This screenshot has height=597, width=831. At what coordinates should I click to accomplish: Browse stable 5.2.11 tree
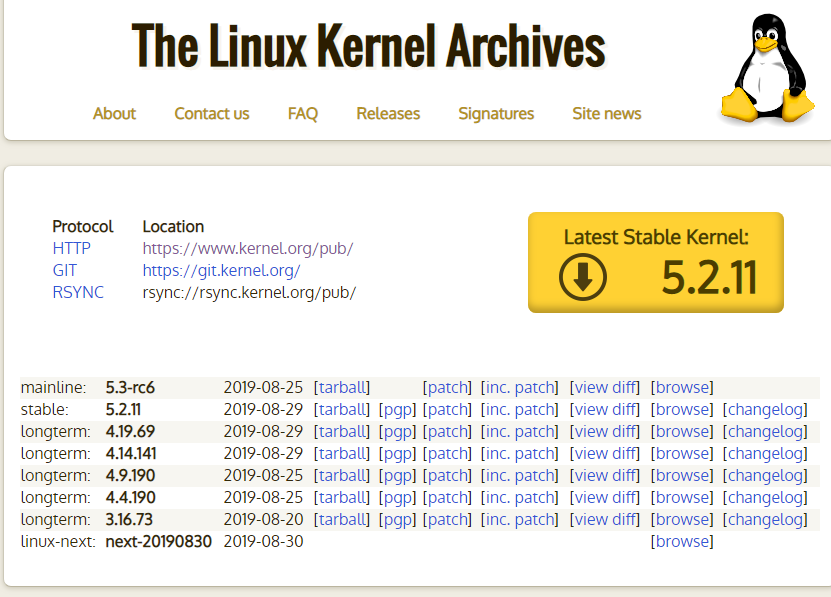682,409
